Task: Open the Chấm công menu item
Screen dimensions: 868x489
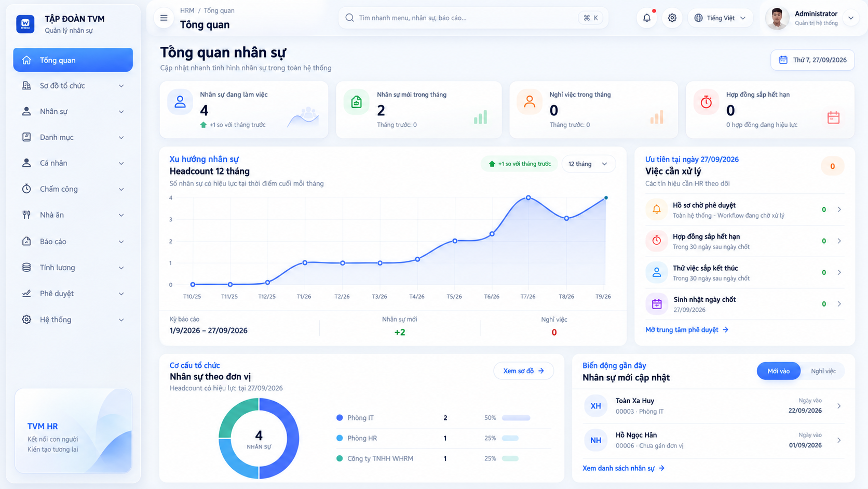Action: coord(73,189)
